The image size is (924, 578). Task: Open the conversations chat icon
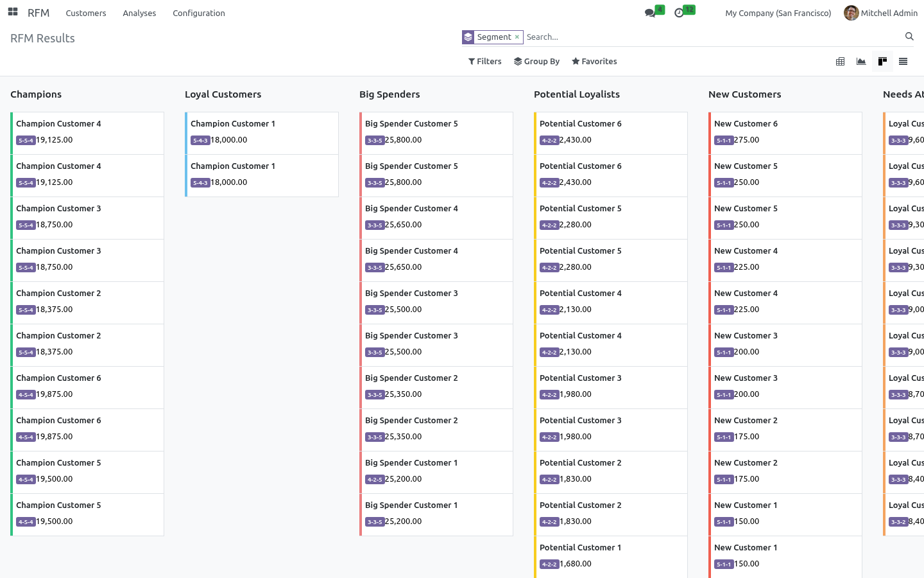(x=650, y=13)
